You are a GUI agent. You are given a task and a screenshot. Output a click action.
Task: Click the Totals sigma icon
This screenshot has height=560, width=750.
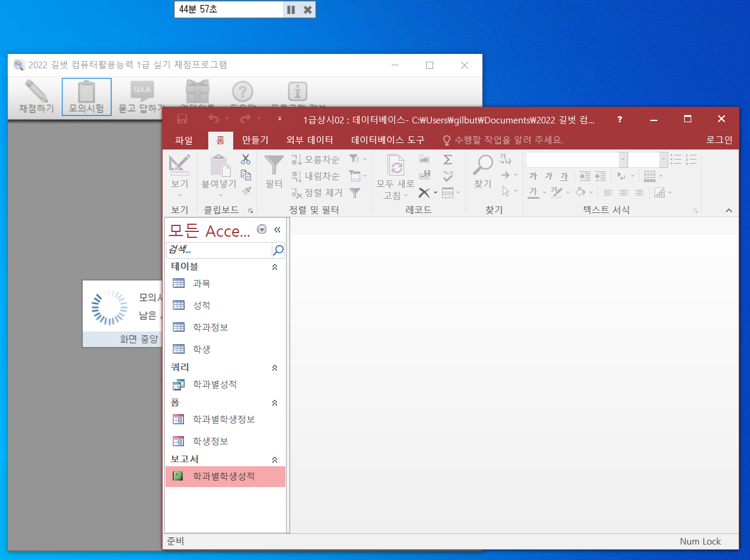[447, 160]
